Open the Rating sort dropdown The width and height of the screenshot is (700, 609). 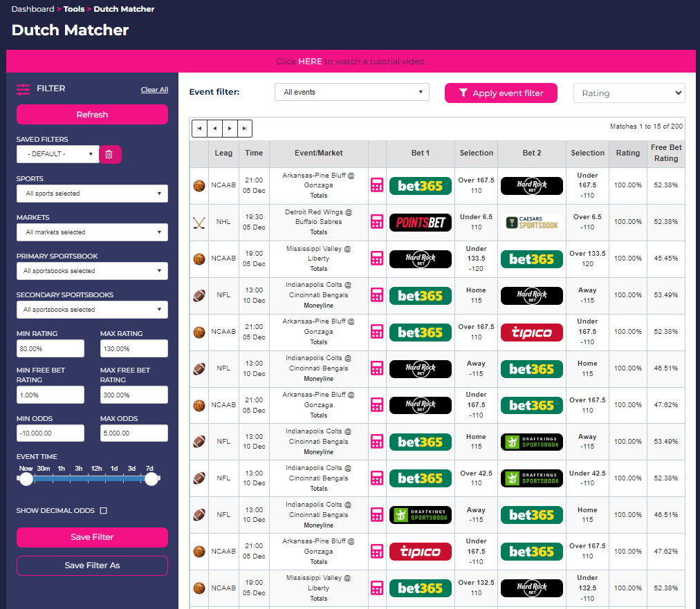629,93
